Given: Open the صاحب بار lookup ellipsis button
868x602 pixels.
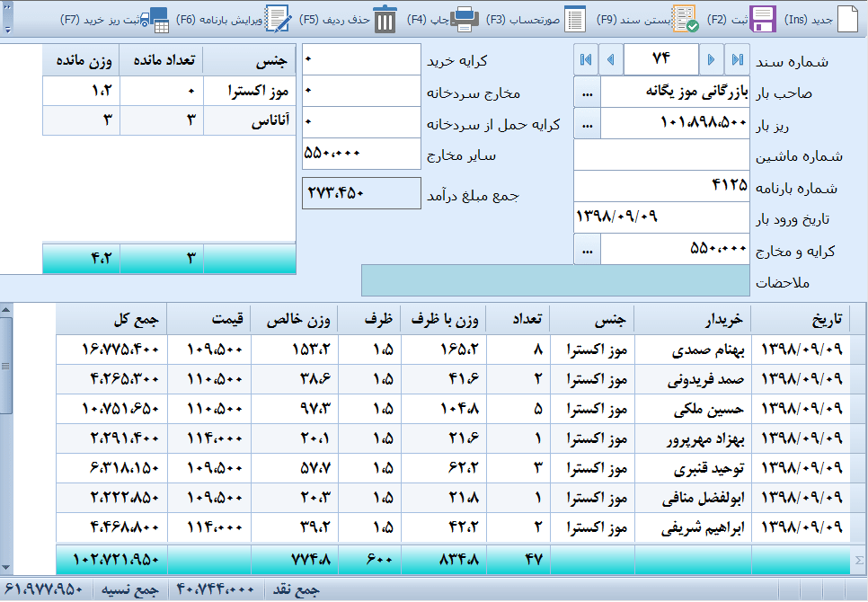Looking at the screenshot, I should coord(587,92).
